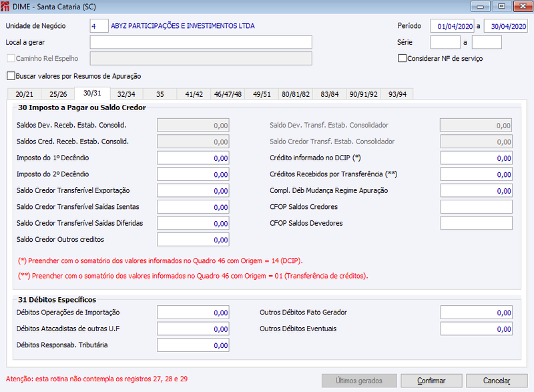This screenshot has width=534, height=392.
Task: Open the 80/81/82 tab
Action: tap(296, 94)
